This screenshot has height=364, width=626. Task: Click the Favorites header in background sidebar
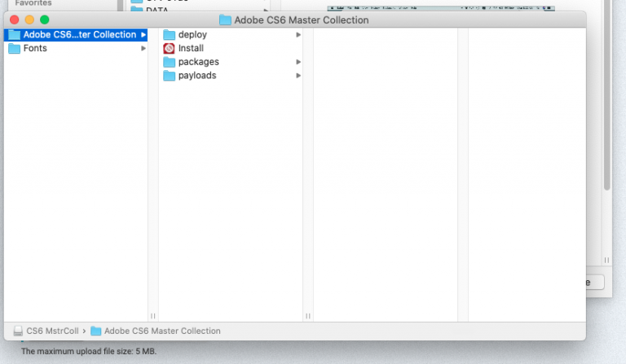(33, 3)
